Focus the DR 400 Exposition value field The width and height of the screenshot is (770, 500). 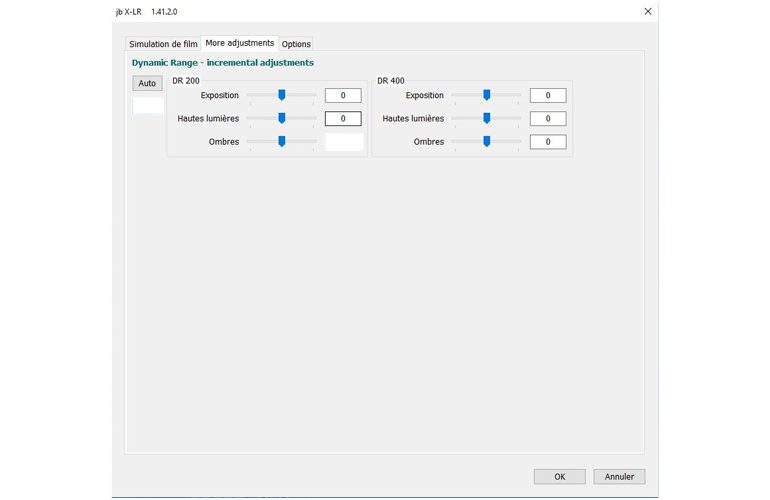(548, 96)
